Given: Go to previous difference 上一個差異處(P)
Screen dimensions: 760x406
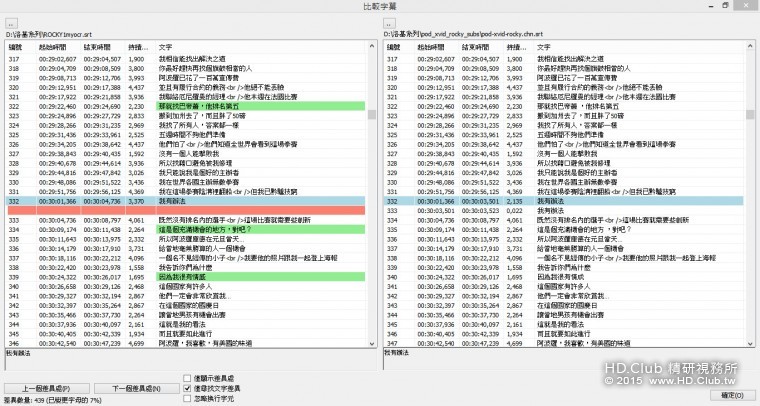Looking at the screenshot, I should point(47,389).
